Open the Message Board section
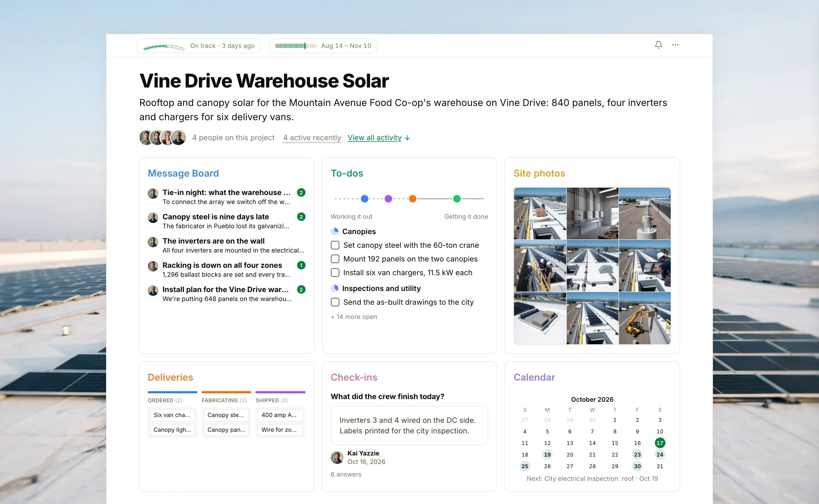Image resolution: width=819 pixels, height=504 pixels. click(183, 173)
